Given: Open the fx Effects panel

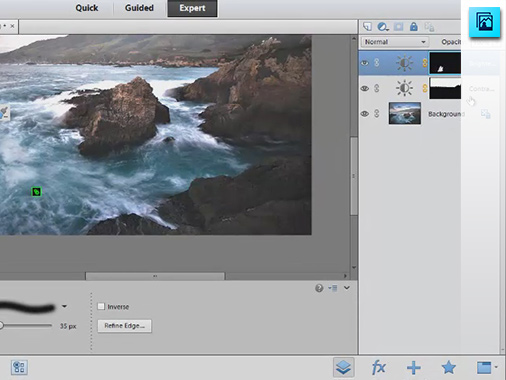Looking at the screenshot, I should [379, 368].
